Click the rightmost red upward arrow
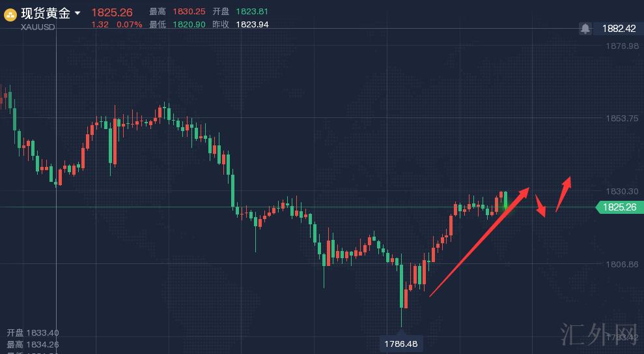Image resolution: width=644 pixels, height=354 pixels. click(x=564, y=194)
